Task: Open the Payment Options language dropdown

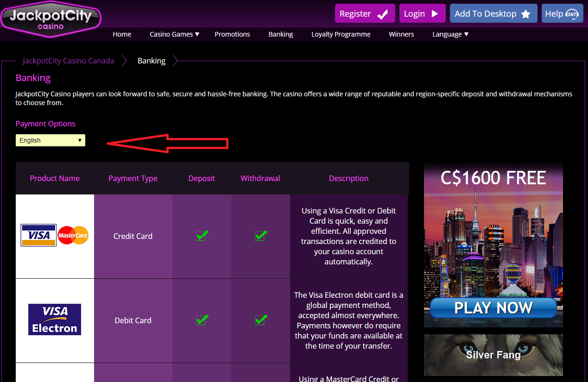Action: point(51,140)
